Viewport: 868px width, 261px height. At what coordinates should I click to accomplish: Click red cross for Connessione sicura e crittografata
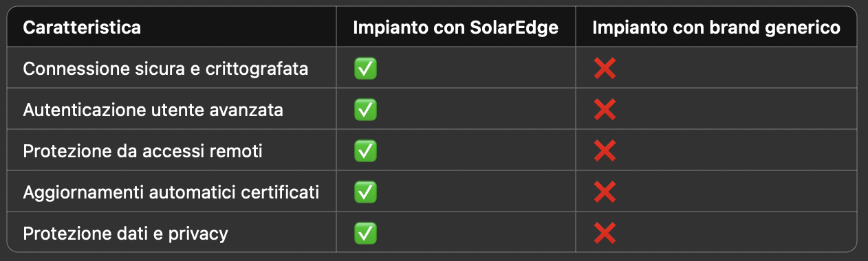605,69
